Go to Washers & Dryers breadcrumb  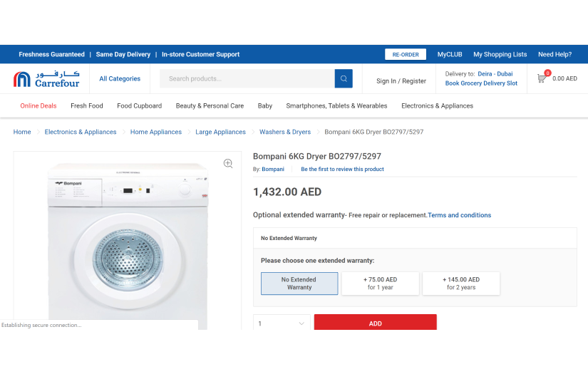click(285, 132)
